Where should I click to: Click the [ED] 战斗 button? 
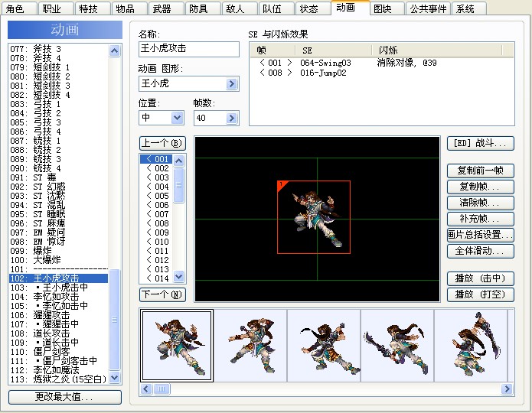[480, 143]
